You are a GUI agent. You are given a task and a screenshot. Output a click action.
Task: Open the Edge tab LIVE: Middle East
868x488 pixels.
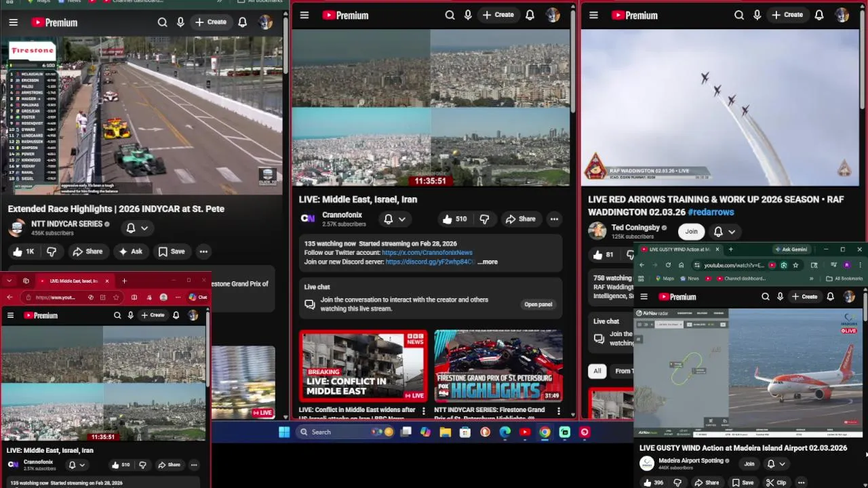click(x=73, y=281)
